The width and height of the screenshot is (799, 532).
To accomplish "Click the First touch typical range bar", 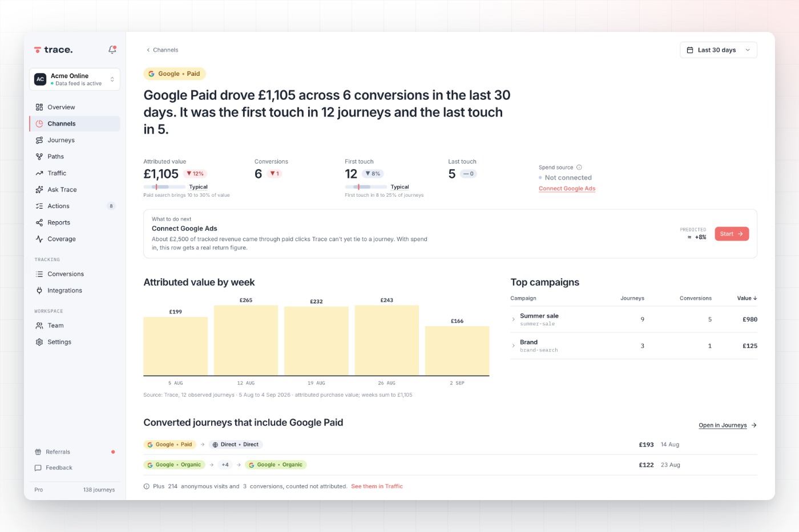I will click(366, 187).
